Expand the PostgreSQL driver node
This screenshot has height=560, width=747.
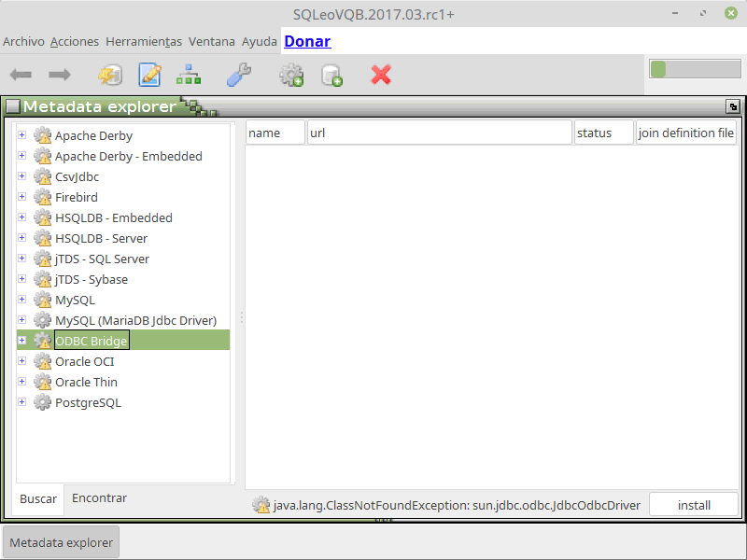tap(21, 402)
